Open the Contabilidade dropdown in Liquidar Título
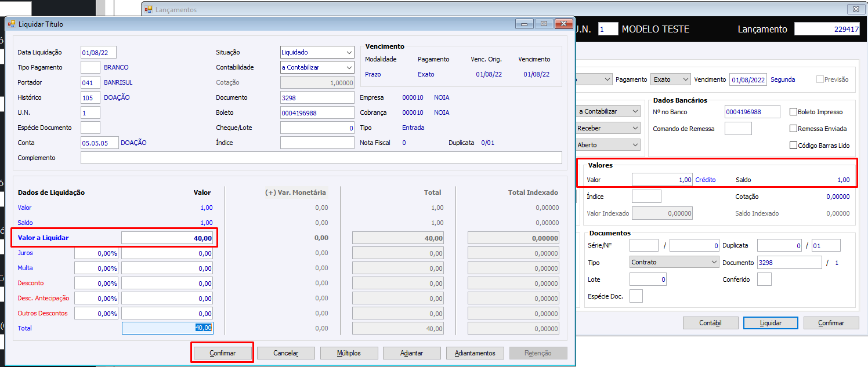The height and width of the screenshot is (367, 868). pos(317,67)
